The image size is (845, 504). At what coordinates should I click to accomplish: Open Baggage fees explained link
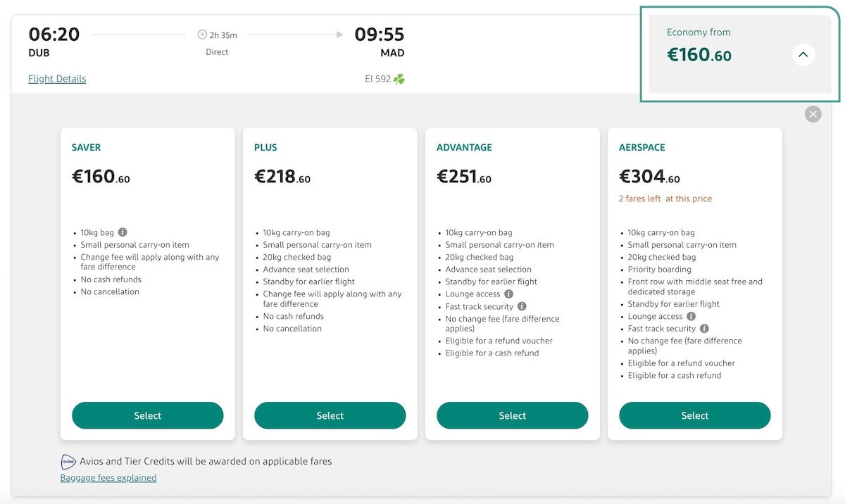[x=108, y=478]
